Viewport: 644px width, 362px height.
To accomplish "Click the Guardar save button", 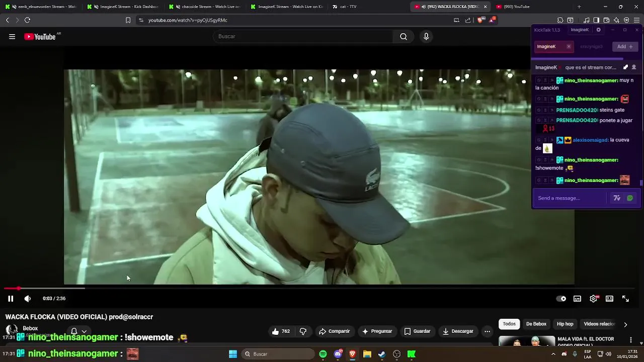I will pyautogui.click(x=417, y=331).
